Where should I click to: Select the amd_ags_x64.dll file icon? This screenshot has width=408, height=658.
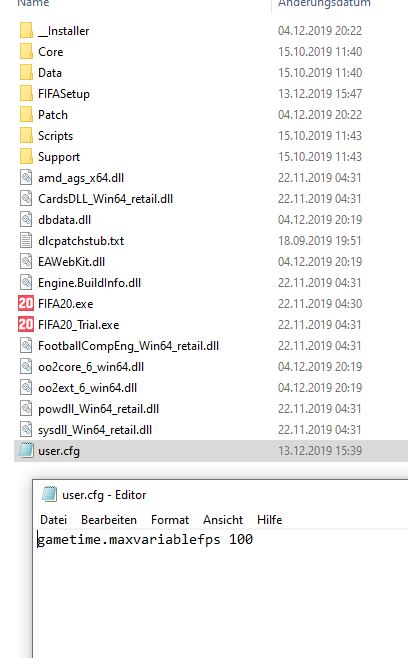pyautogui.click(x=26, y=178)
